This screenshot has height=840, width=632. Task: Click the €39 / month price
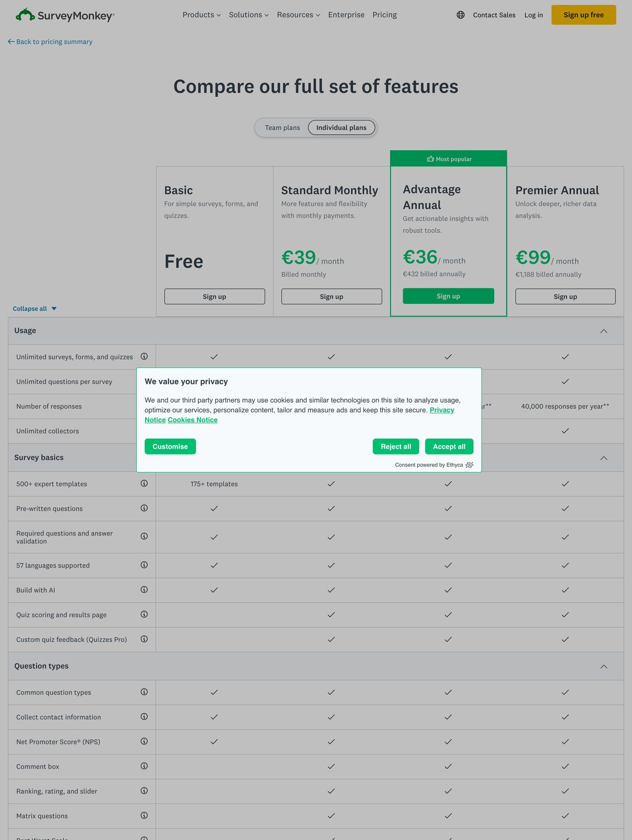point(313,257)
